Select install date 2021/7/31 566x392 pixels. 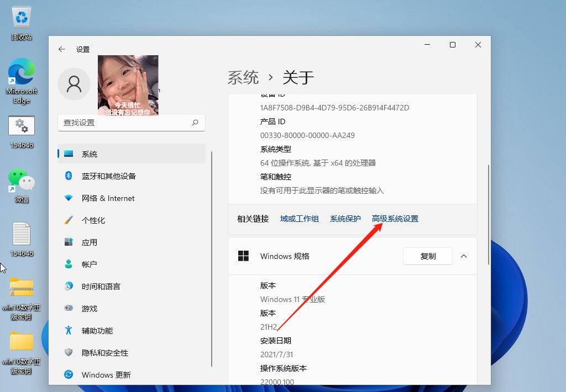[276, 354]
